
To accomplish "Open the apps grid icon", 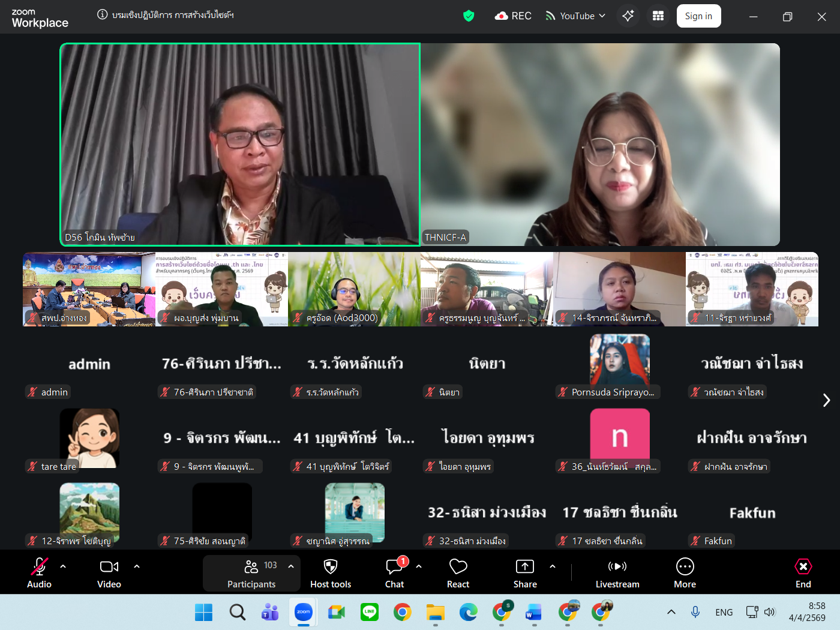I will click(x=658, y=16).
